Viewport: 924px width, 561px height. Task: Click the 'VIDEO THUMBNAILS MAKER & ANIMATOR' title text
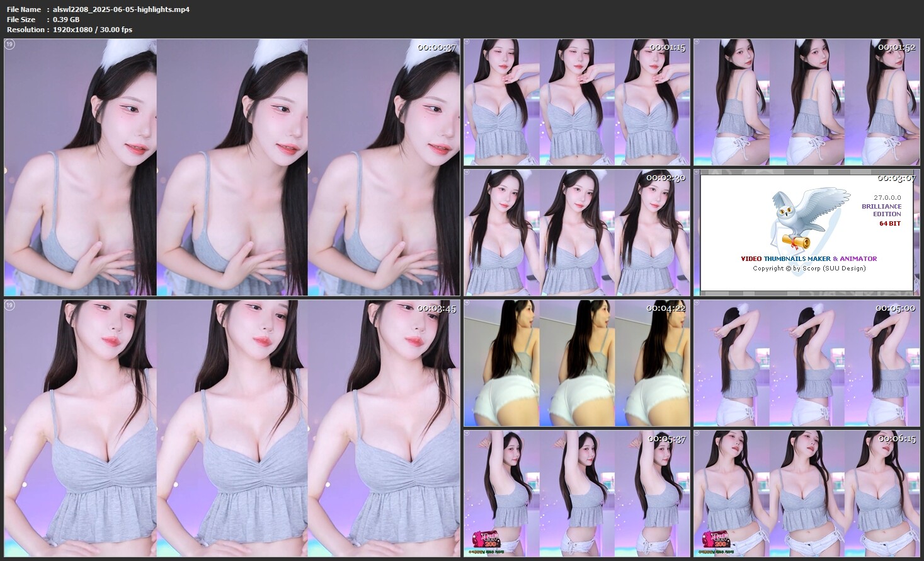point(809,258)
